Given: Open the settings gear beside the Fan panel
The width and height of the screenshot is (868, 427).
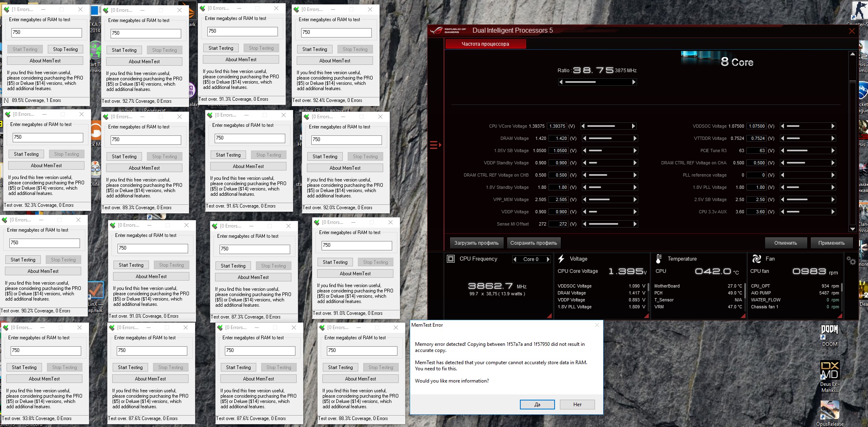Looking at the screenshot, I should pos(851,261).
